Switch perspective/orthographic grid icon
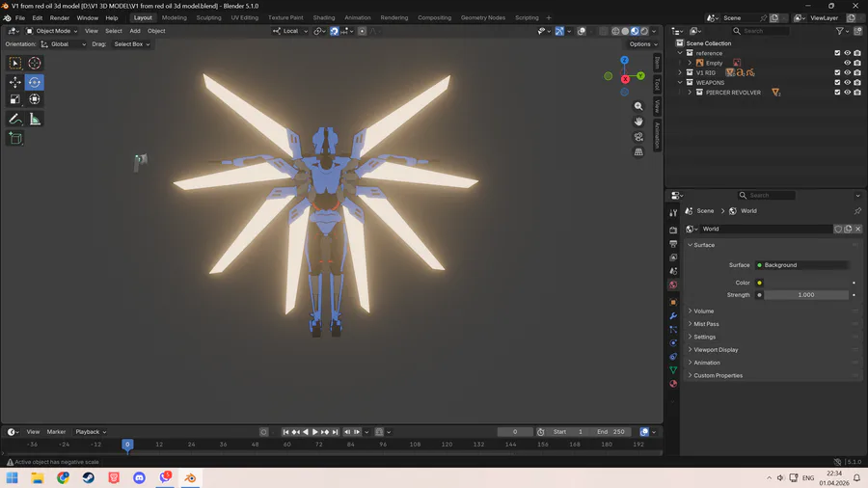This screenshot has width=868, height=488. [x=638, y=151]
